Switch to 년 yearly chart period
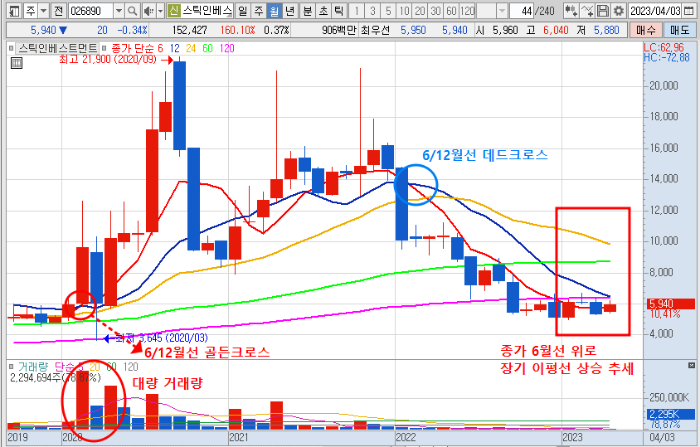 coord(290,11)
